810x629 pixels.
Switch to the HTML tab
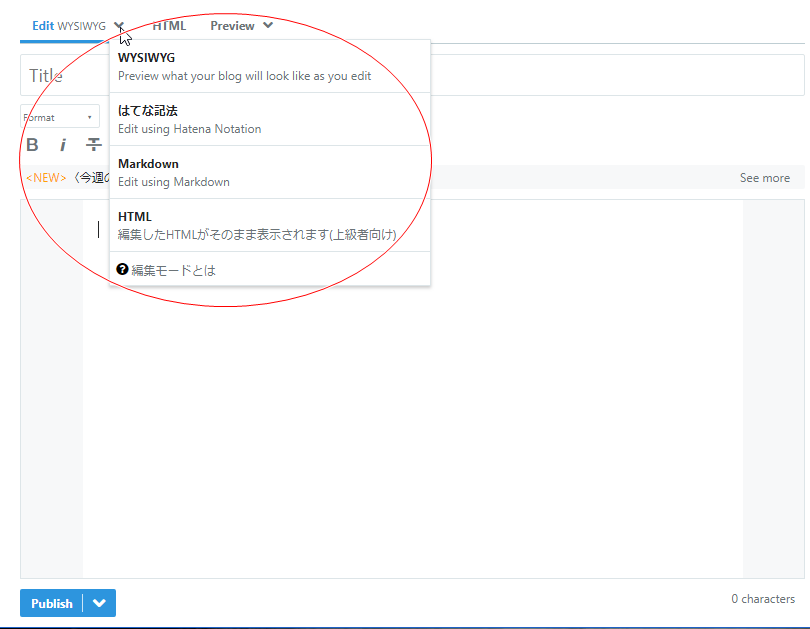169,25
